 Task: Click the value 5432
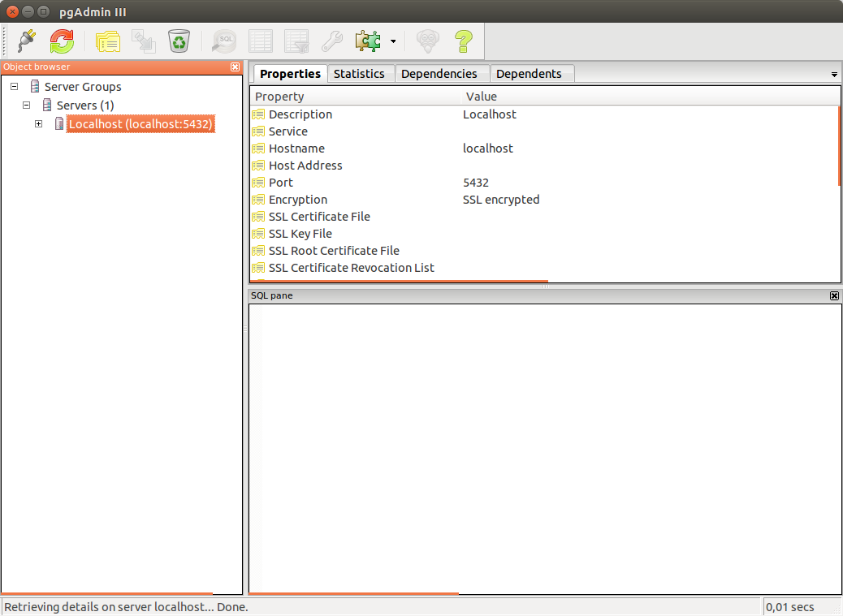476,183
